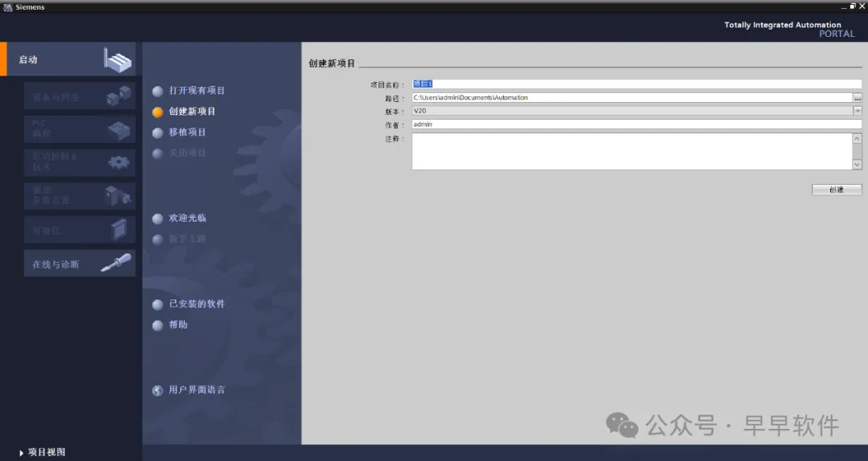Open 已安装的软件 menu entry

pos(197,304)
